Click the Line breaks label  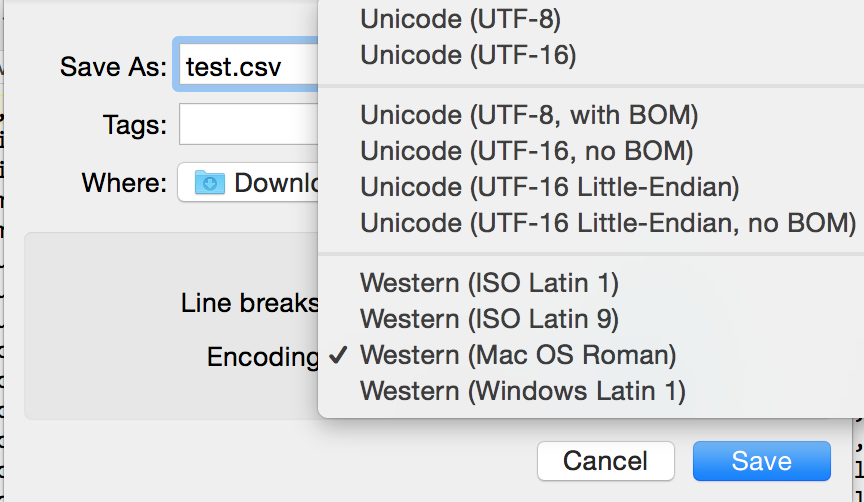[x=250, y=303]
